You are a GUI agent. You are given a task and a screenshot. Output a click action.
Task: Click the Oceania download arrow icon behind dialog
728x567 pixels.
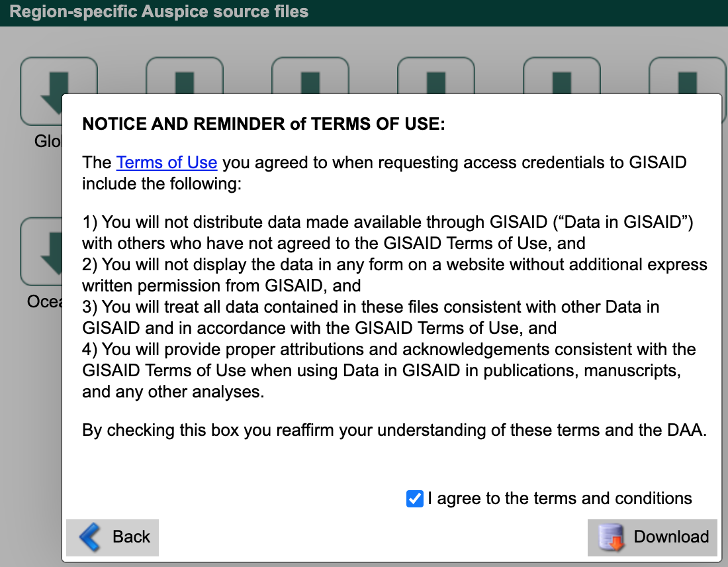(41, 252)
